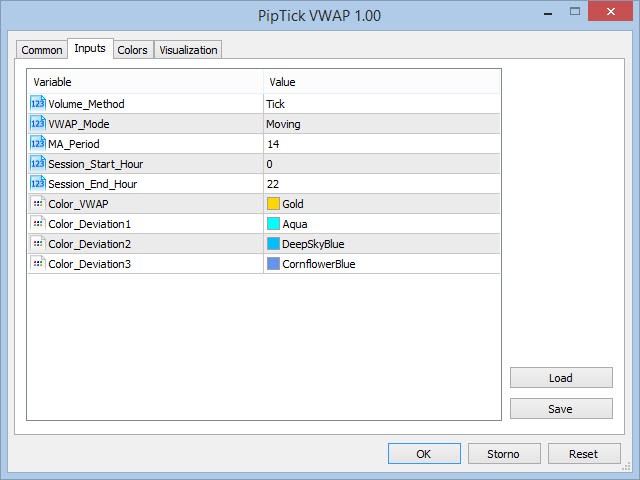Pick the Gold color swatch for Color_VWAP
Screen dimensions: 640x480
(273, 204)
